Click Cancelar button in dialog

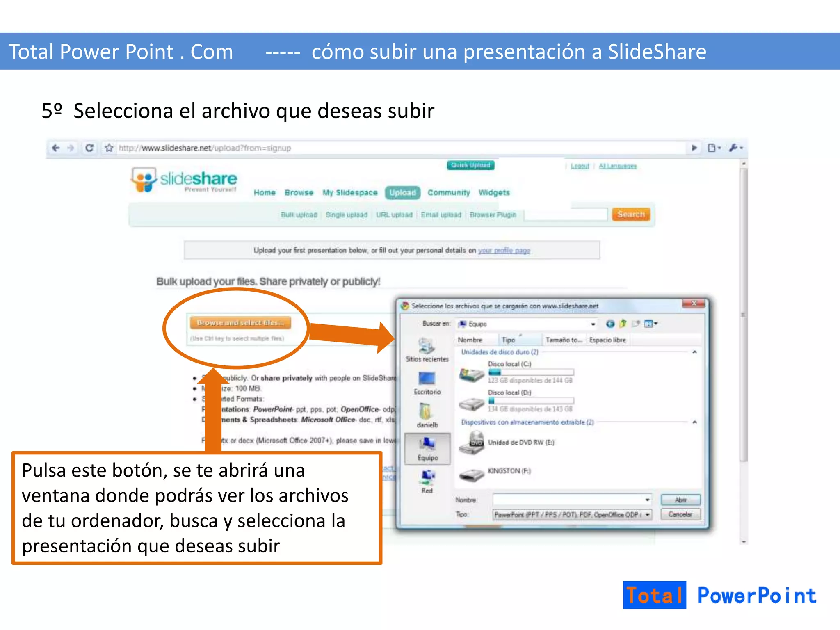680,514
